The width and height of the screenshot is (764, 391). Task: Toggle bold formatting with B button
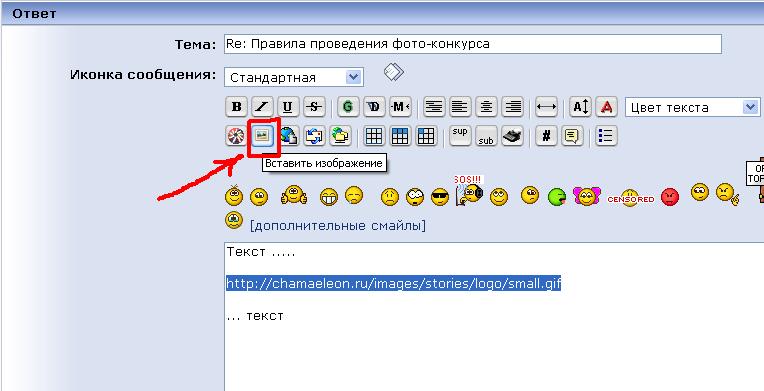(236, 107)
